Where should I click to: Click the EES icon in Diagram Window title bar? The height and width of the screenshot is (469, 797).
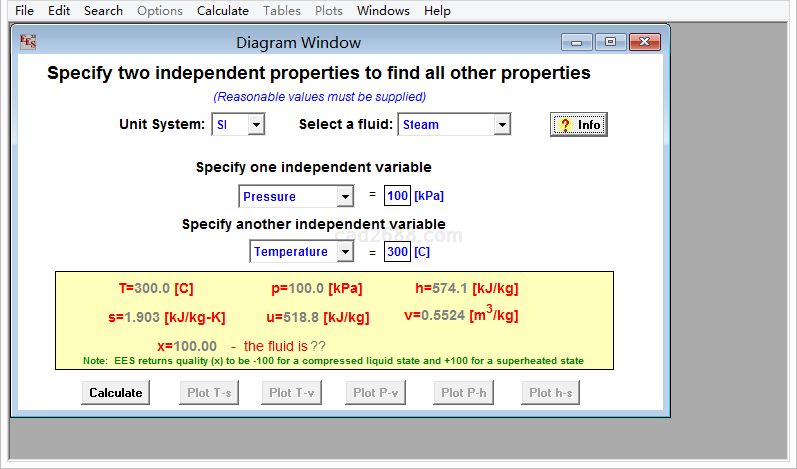click(x=28, y=42)
